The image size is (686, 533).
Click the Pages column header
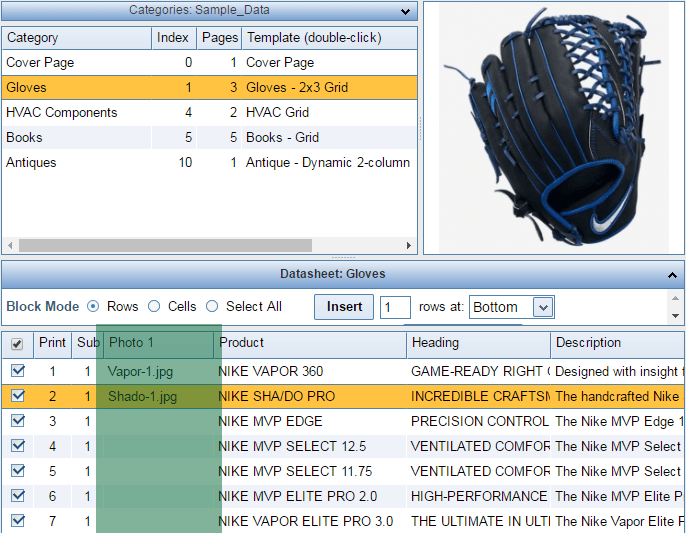click(219, 38)
